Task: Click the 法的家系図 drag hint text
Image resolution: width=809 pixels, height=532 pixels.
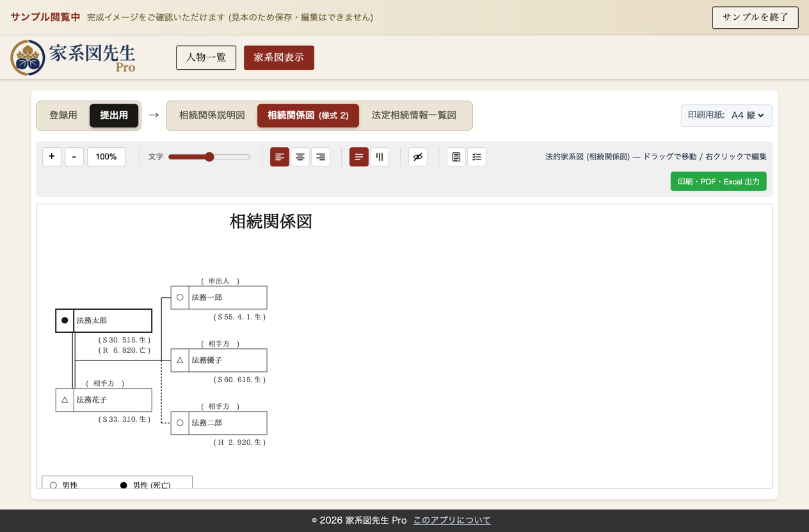Action: 656,157
